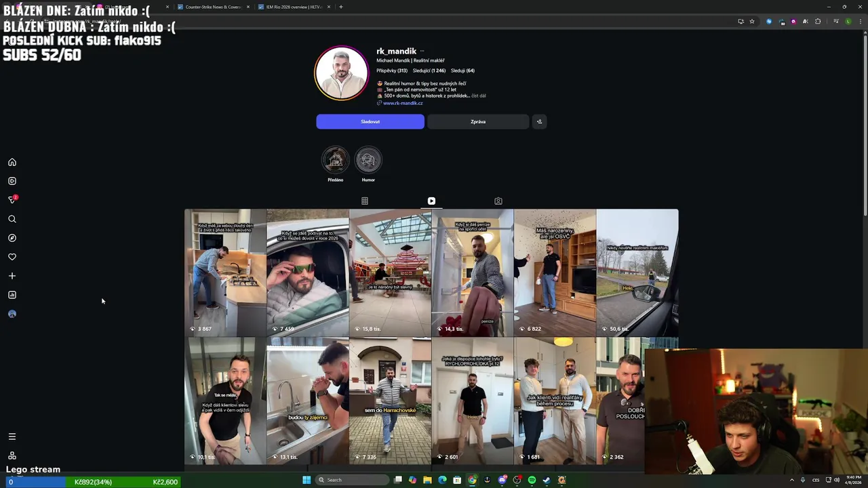This screenshot has width=868, height=488.
Task: Switch to Counter-Strike News & Coverage tab
Action: coord(213,7)
